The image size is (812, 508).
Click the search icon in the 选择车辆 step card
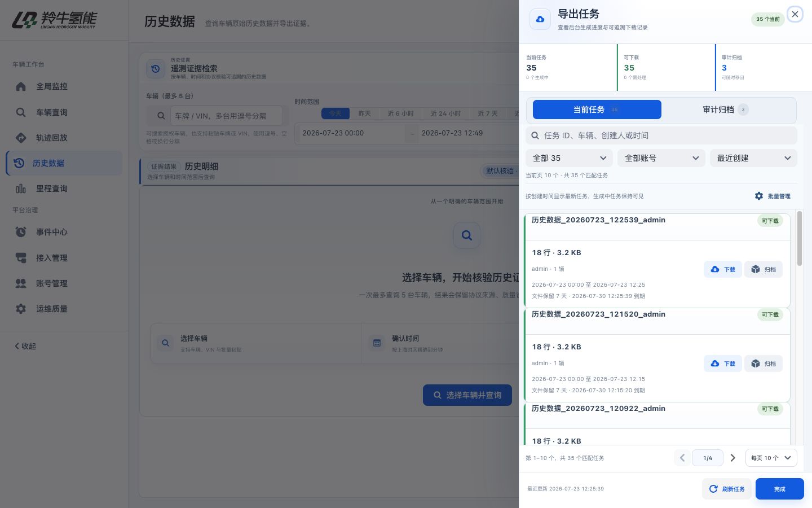tap(165, 343)
